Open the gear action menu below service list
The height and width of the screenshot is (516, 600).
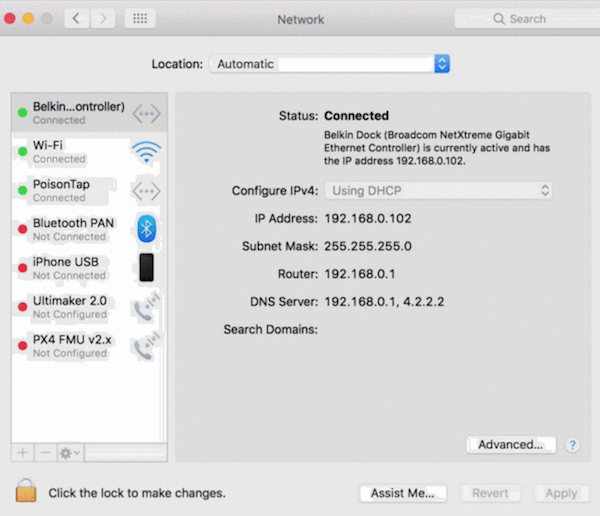click(x=71, y=453)
